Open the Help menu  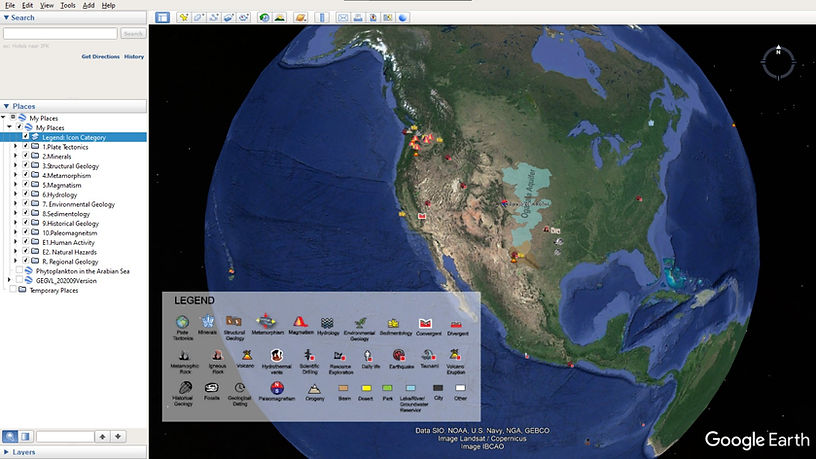click(108, 5)
